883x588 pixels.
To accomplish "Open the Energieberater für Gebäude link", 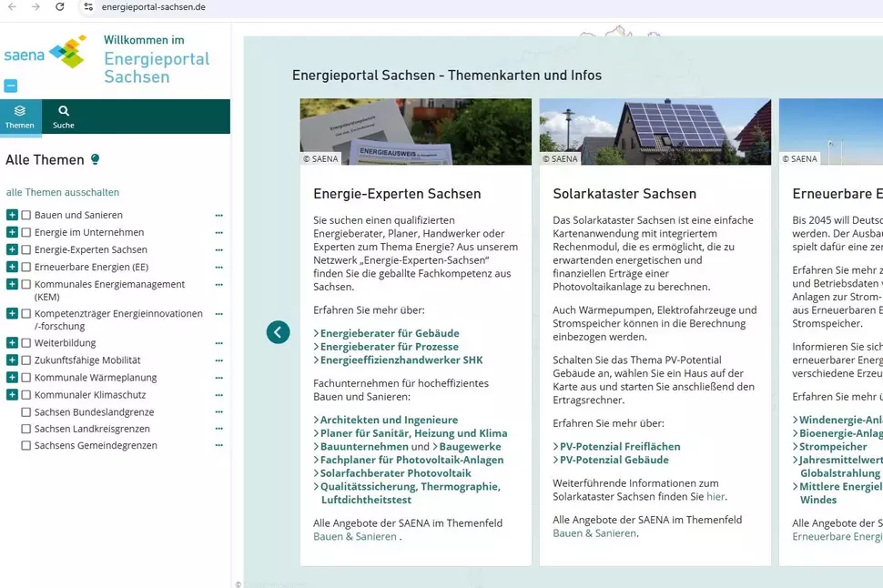I will [389, 332].
